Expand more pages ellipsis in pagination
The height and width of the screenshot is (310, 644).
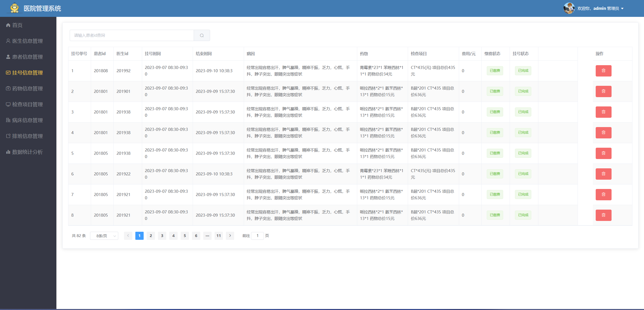(207, 236)
